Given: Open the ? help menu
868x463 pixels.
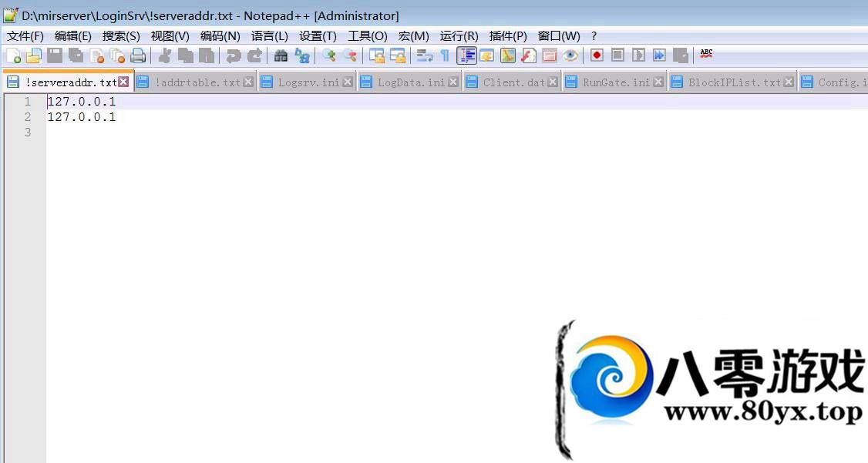Looking at the screenshot, I should [x=594, y=36].
